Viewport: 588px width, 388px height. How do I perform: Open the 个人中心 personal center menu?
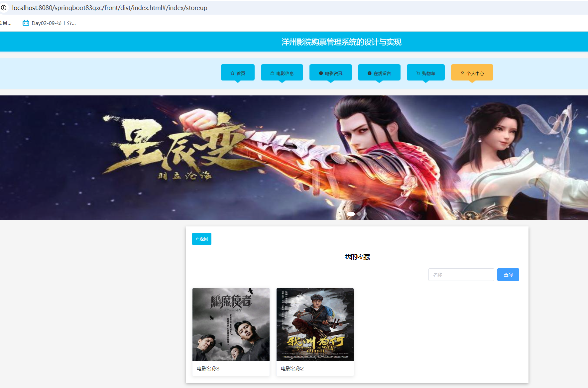(x=472, y=72)
